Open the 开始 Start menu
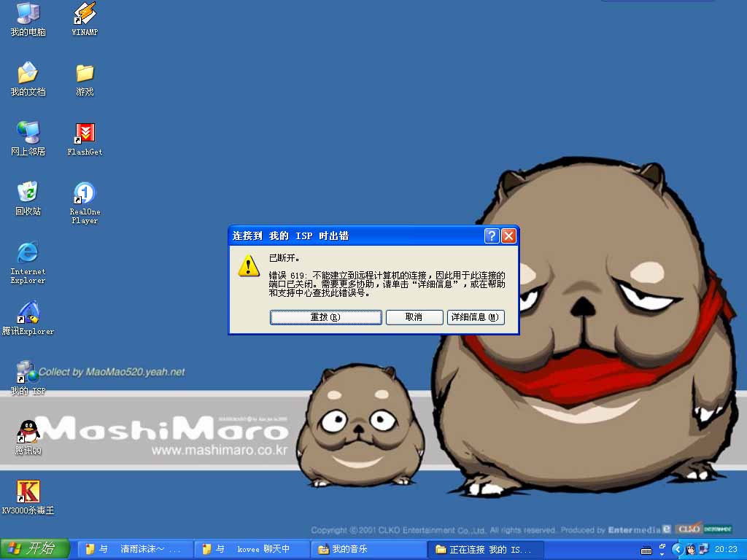Screen dimensions: 747x560 pos(35,549)
